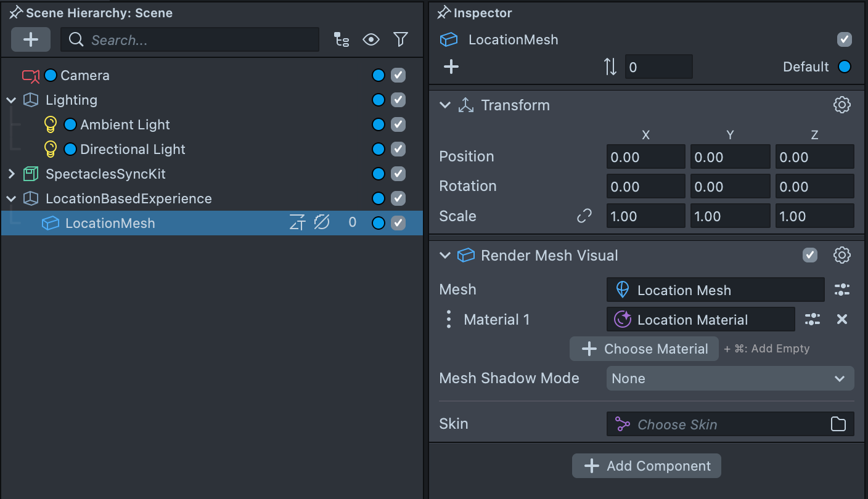This screenshot has width=868, height=499.
Task: Open folder icon in Skin field
Action: pos(838,424)
